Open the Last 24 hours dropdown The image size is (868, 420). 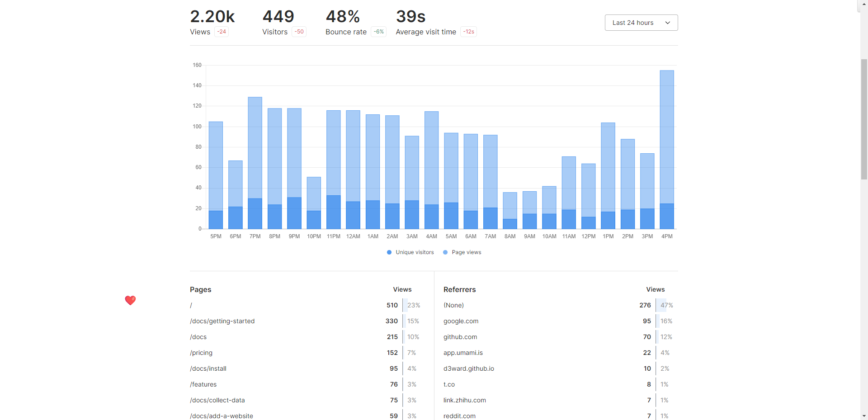click(x=641, y=23)
